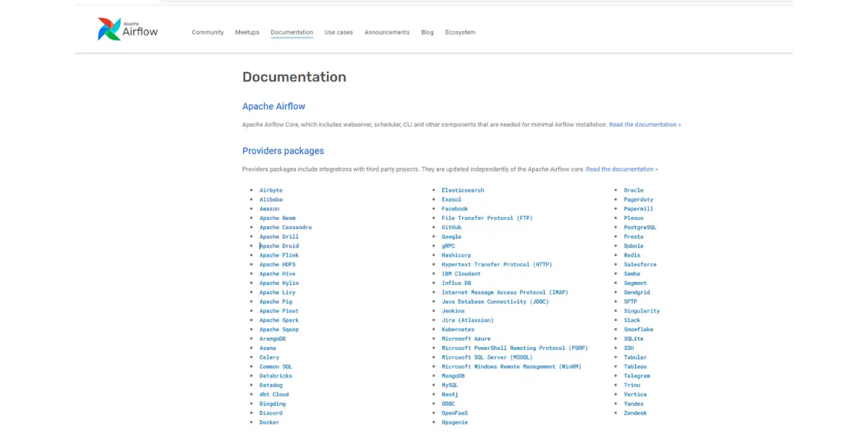Open Apache Pinot provider
868x434 pixels.
click(x=279, y=311)
